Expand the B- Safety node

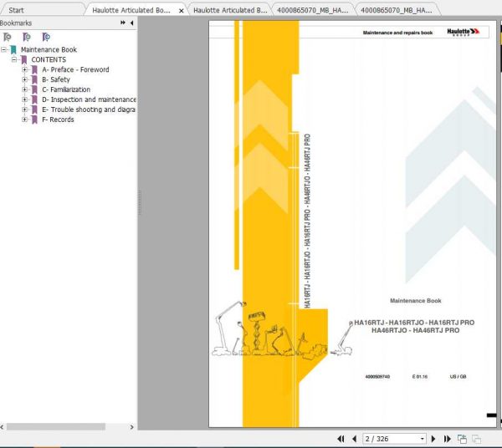[x=24, y=79]
